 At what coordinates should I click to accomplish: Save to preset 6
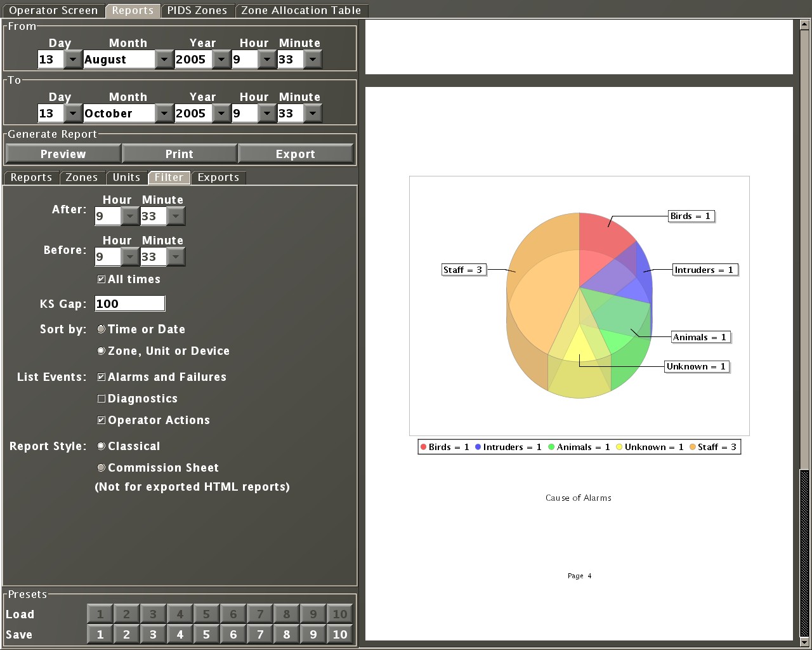[x=233, y=634]
